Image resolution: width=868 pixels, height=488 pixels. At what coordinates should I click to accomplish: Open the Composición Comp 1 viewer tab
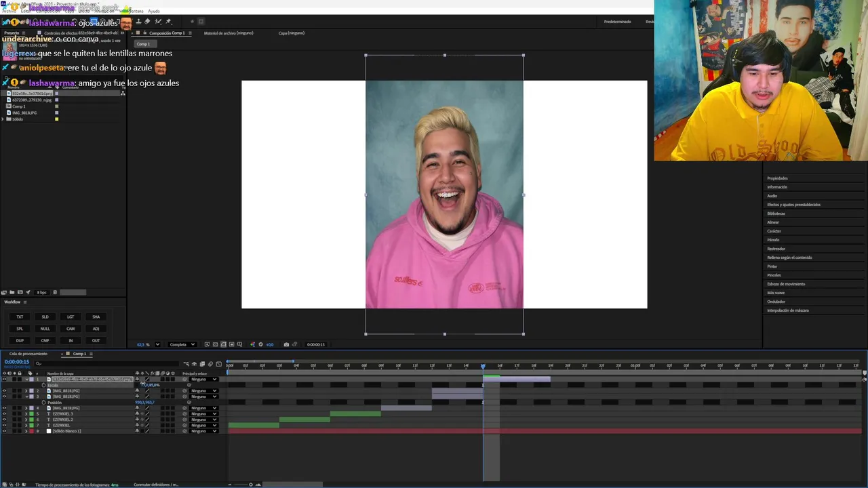pos(167,33)
